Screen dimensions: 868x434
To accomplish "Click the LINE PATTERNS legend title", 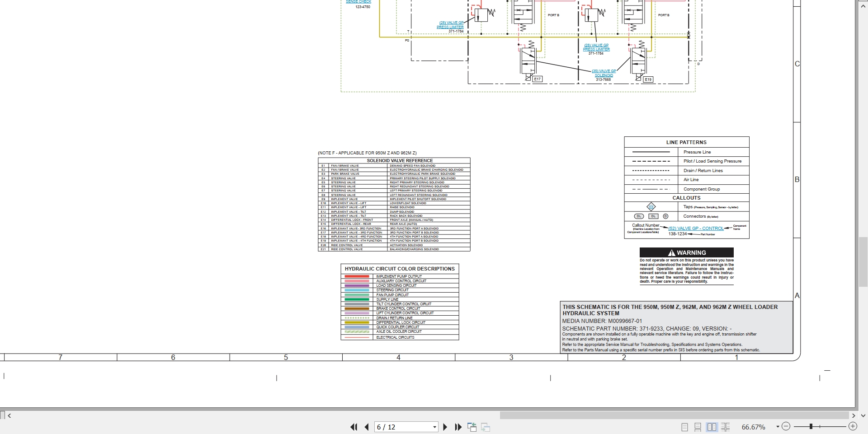I will coord(686,142).
